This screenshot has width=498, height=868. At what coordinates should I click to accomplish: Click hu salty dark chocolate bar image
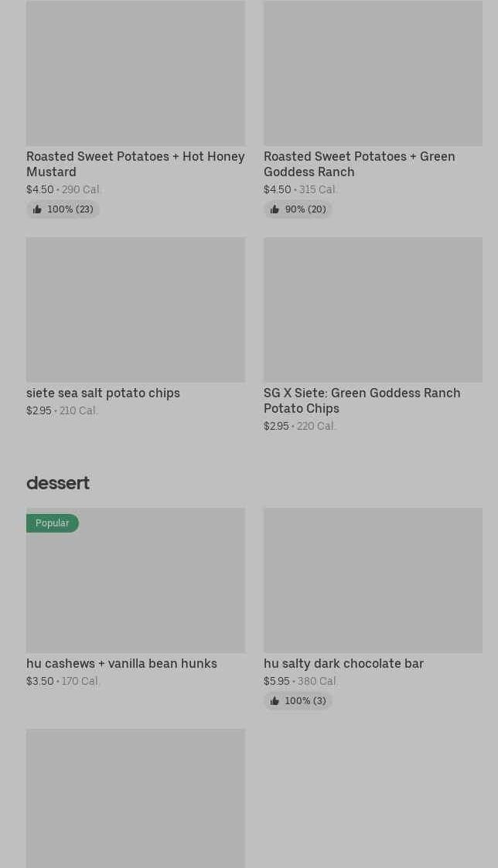click(373, 580)
